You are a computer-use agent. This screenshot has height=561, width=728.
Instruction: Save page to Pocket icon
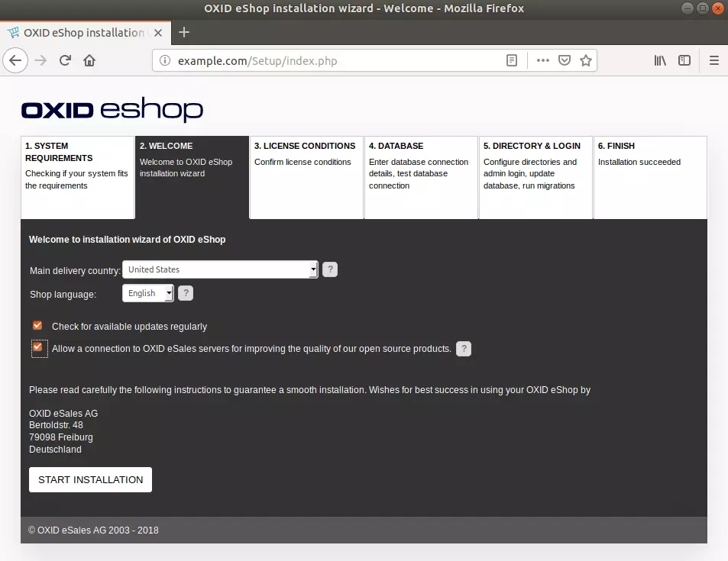coord(564,60)
